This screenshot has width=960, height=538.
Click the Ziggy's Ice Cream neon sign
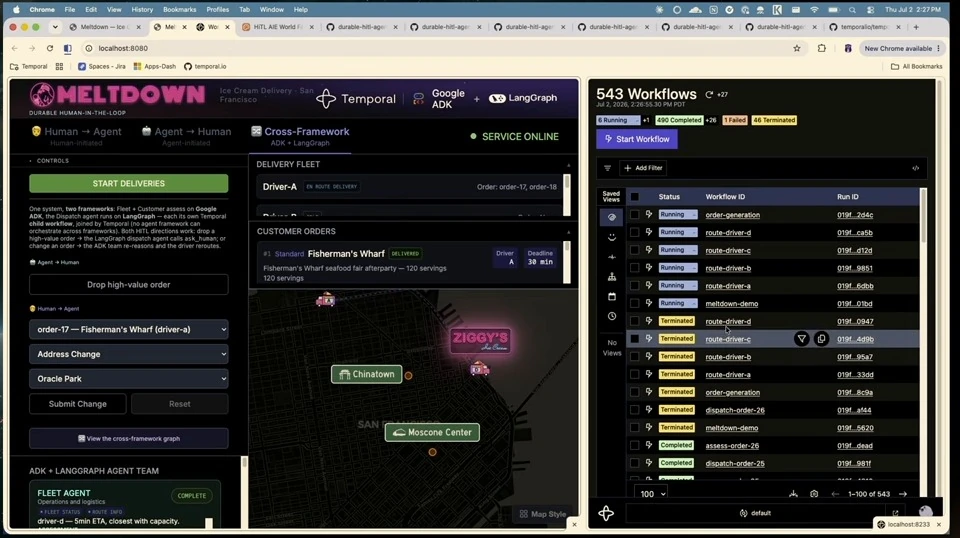pos(481,340)
